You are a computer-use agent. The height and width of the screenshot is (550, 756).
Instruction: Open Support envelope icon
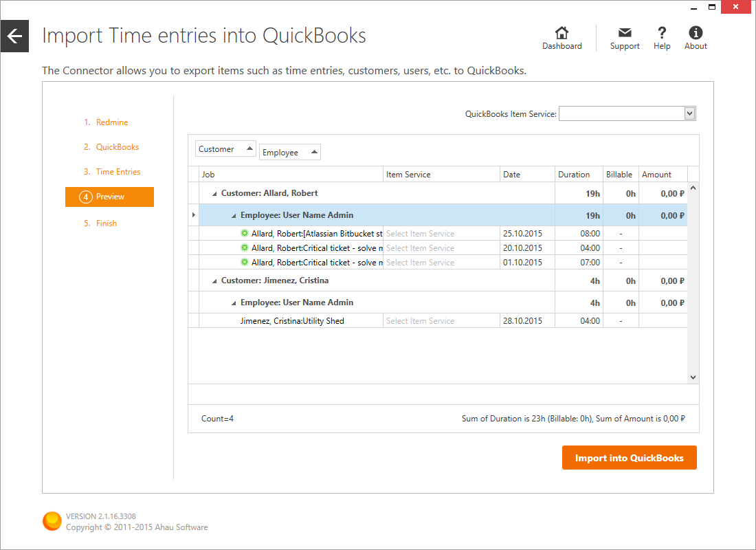coord(625,33)
